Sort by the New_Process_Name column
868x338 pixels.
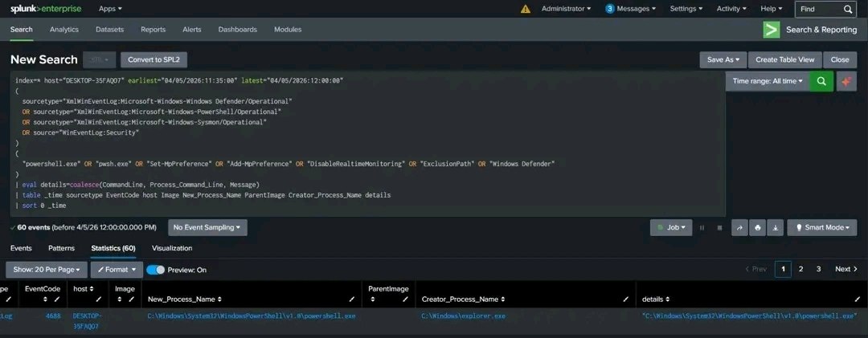pos(184,299)
